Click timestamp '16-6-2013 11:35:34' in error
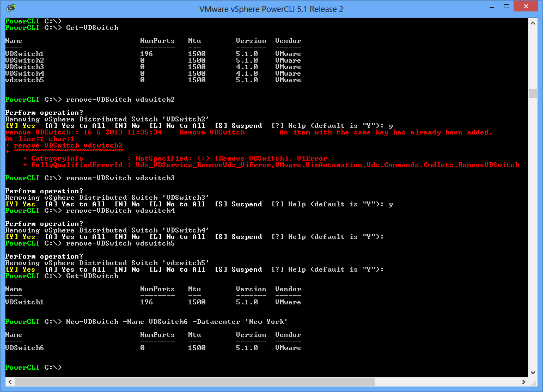The image size is (543, 392). click(x=123, y=132)
